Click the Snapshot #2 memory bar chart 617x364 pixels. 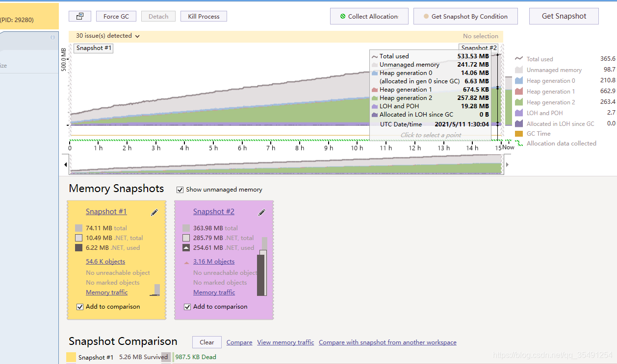[x=262, y=267]
